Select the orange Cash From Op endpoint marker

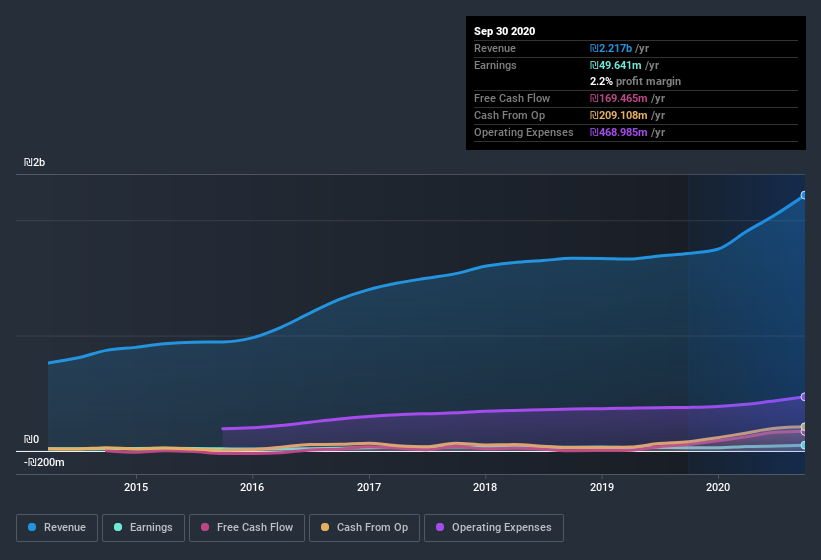[x=804, y=427]
